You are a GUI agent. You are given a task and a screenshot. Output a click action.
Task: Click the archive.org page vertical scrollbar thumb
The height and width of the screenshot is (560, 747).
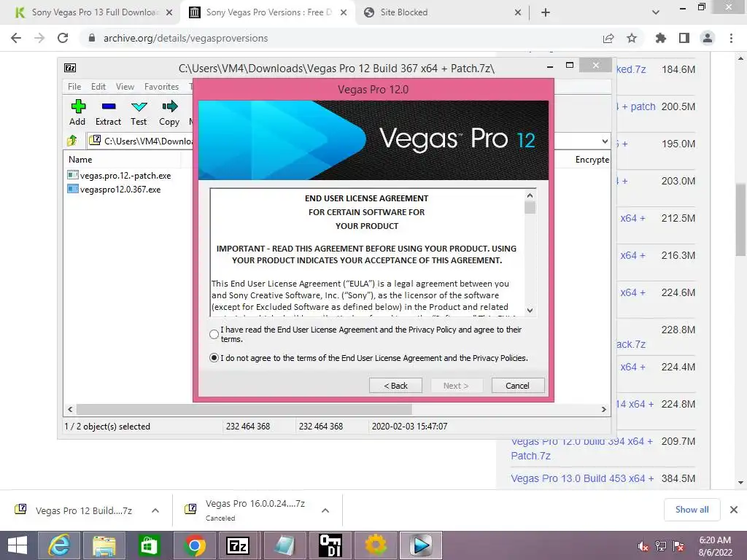point(740,220)
